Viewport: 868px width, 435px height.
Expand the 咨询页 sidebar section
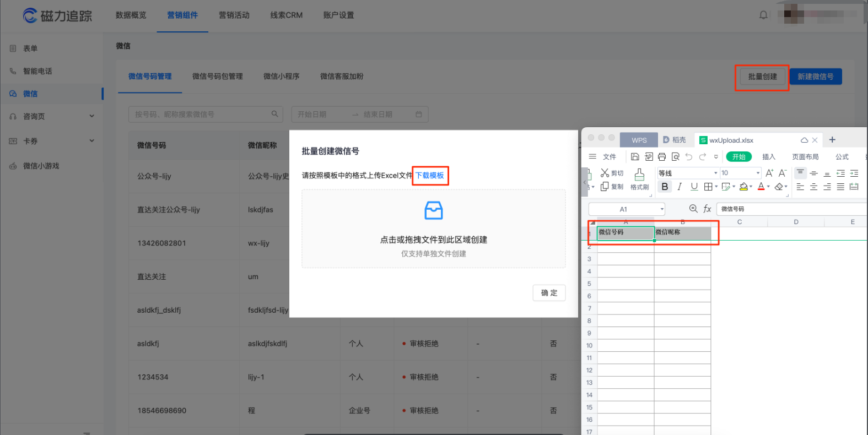click(91, 116)
